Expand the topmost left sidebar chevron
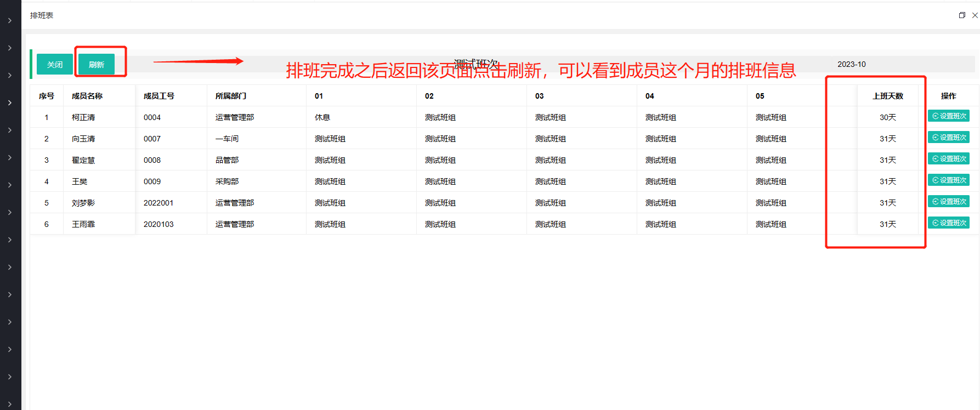The image size is (980, 410). 10,21
